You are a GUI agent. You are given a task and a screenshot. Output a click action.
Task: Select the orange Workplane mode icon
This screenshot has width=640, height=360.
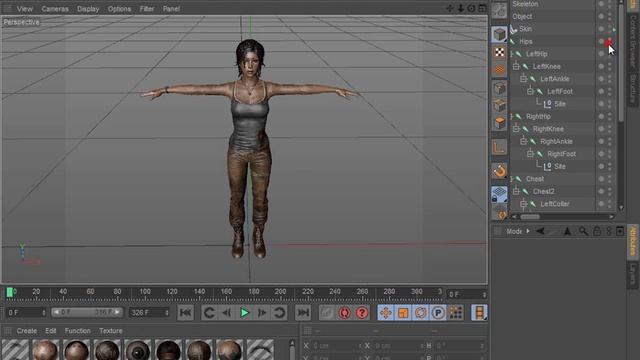click(499, 70)
